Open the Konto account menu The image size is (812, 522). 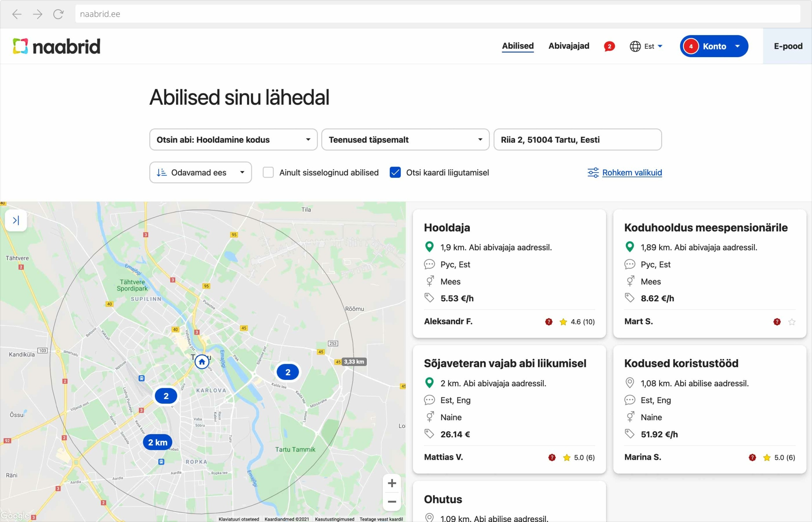714,46
